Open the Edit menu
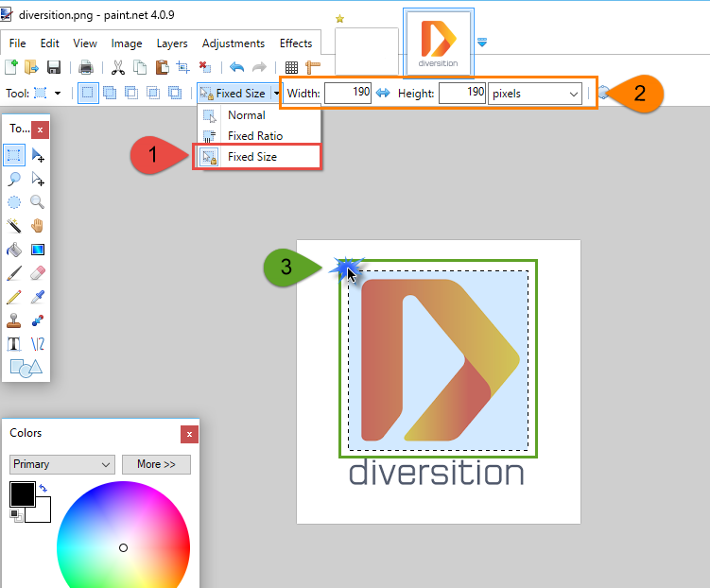 (50, 43)
